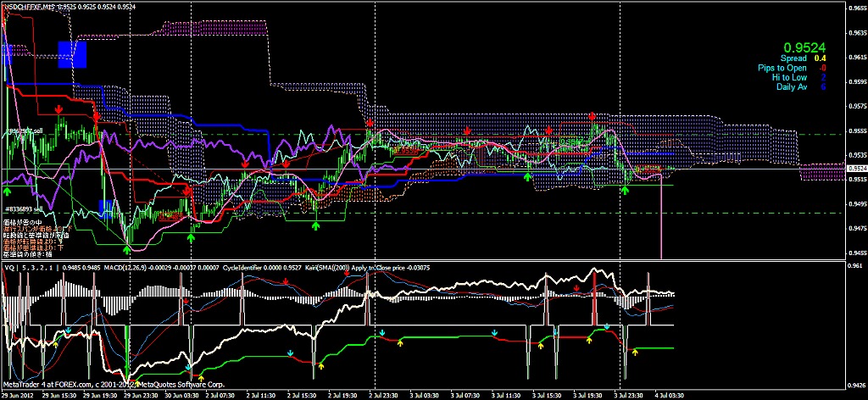The width and height of the screenshot is (868, 400).
Task: Click the large blue square marker
Action: click(x=72, y=53)
